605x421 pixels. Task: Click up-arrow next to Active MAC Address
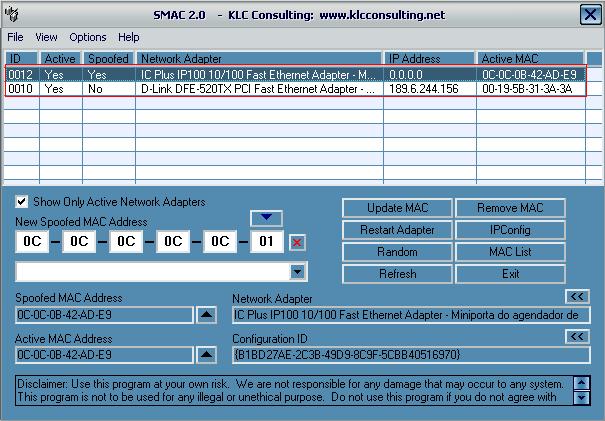tap(206, 354)
